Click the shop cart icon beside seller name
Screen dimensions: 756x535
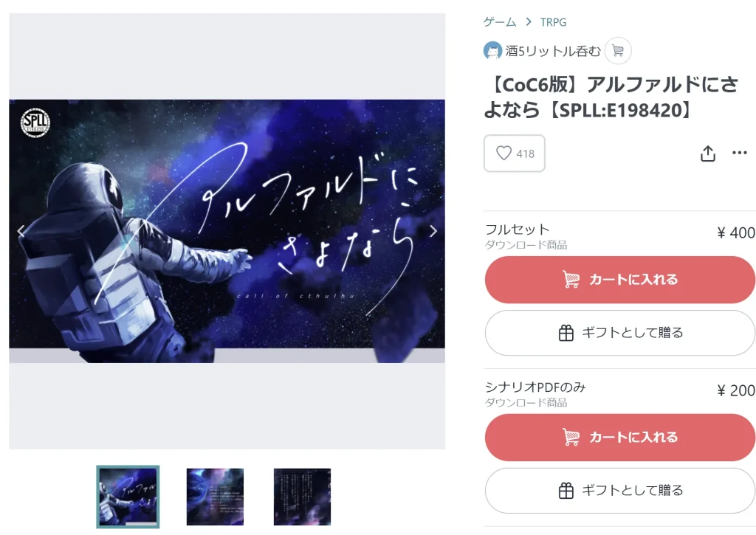tap(618, 51)
